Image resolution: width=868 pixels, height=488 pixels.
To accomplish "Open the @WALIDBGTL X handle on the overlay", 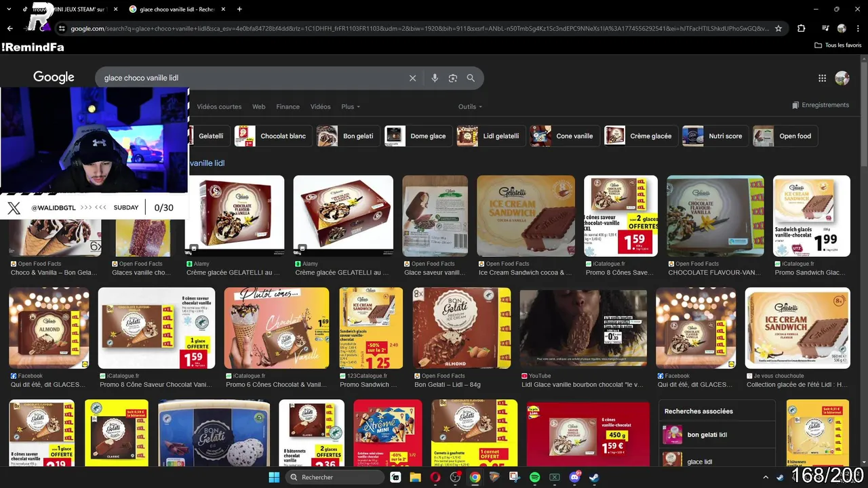I will pos(52,207).
